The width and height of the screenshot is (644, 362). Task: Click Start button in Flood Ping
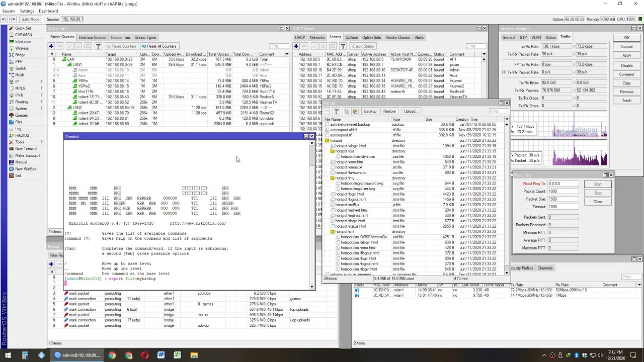pos(598,184)
